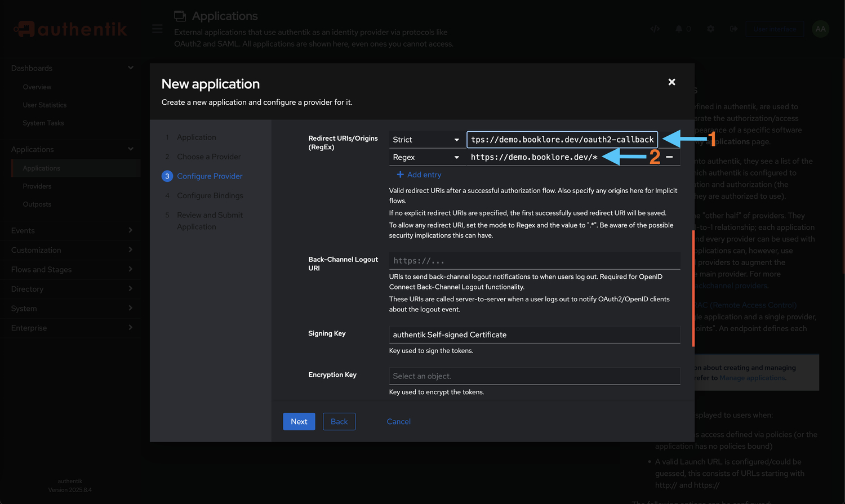
Task: Click the Back-Channel Logout URI field
Action: [534, 261]
